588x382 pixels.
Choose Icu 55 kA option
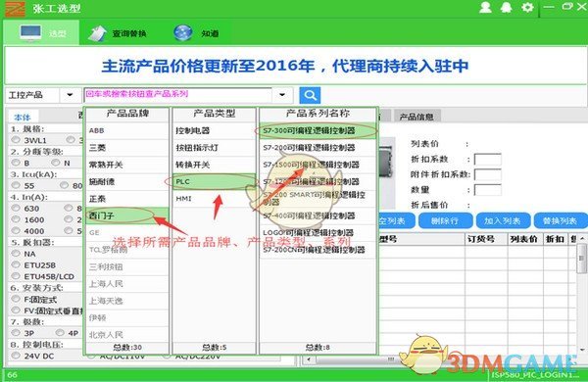click(x=16, y=185)
